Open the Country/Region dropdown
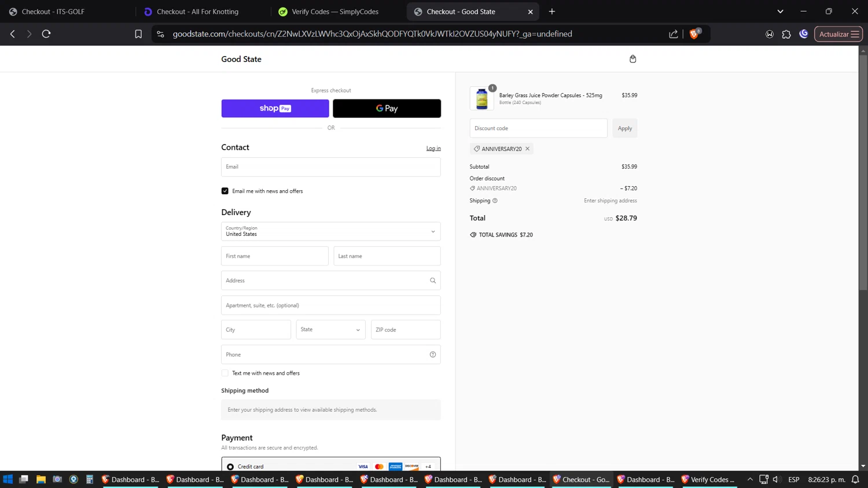868x488 pixels. point(331,231)
